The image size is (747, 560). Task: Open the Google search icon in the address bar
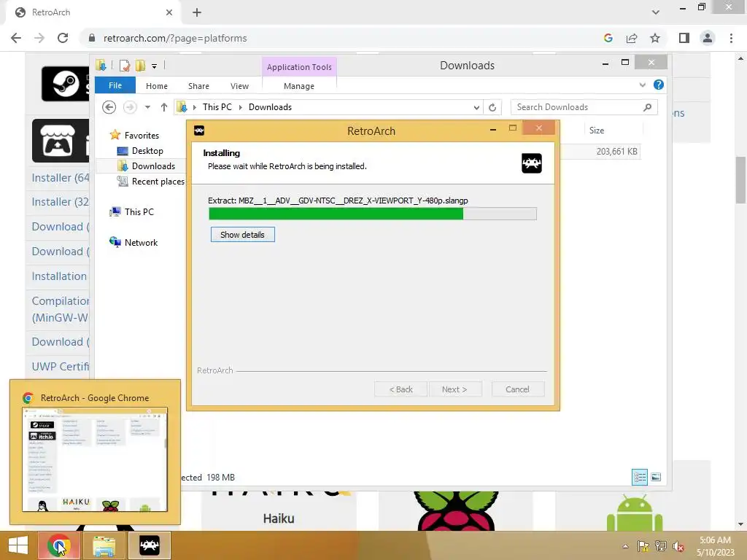(x=608, y=38)
